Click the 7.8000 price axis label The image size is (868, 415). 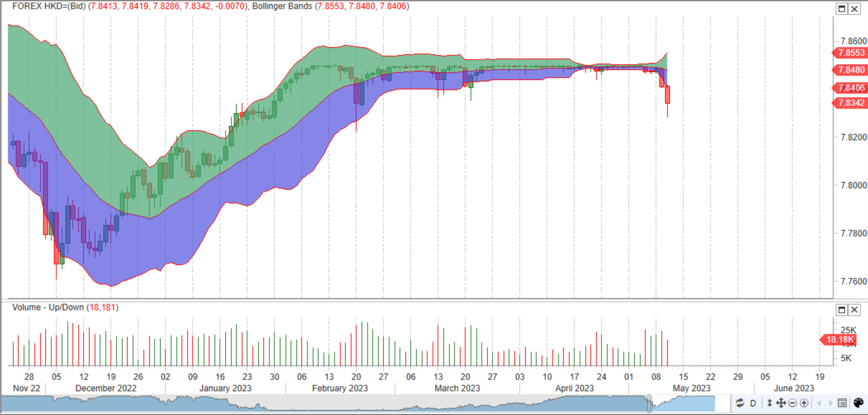854,186
